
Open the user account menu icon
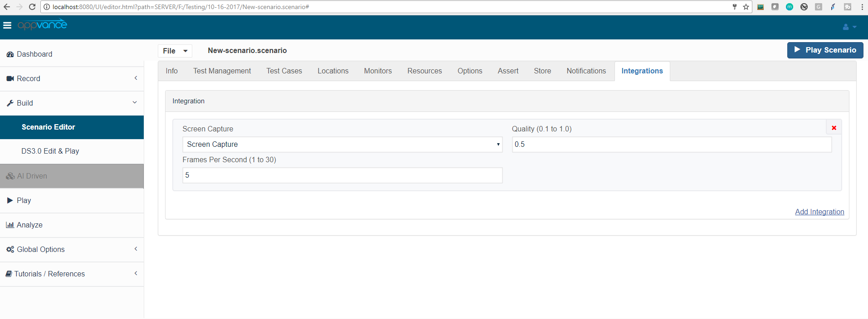(849, 27)
